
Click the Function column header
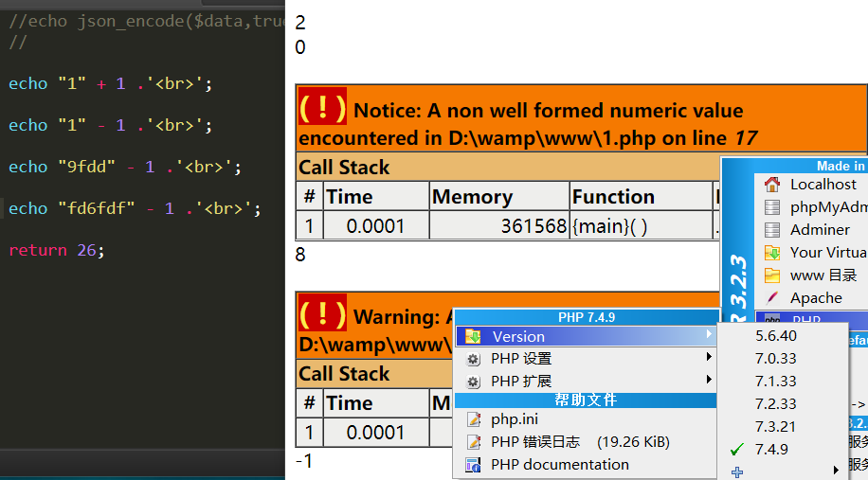click(613, 197)
